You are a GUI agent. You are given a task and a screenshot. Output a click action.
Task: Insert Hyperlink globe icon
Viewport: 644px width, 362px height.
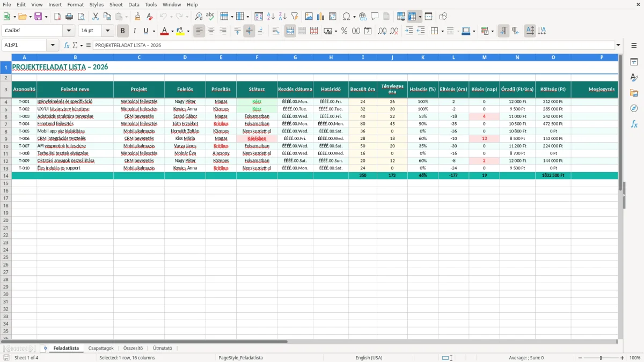pyautogui.click(x=363, y=17)
